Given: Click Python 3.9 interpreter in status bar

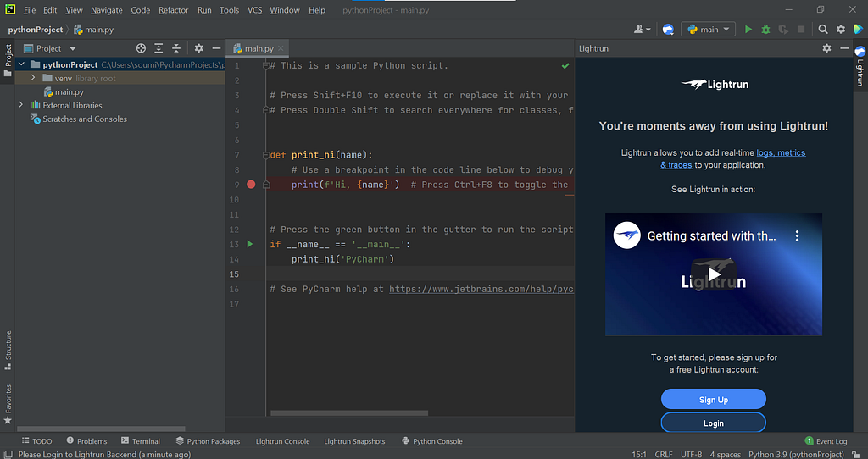Looking at the screenshot, I should (796, 455).
